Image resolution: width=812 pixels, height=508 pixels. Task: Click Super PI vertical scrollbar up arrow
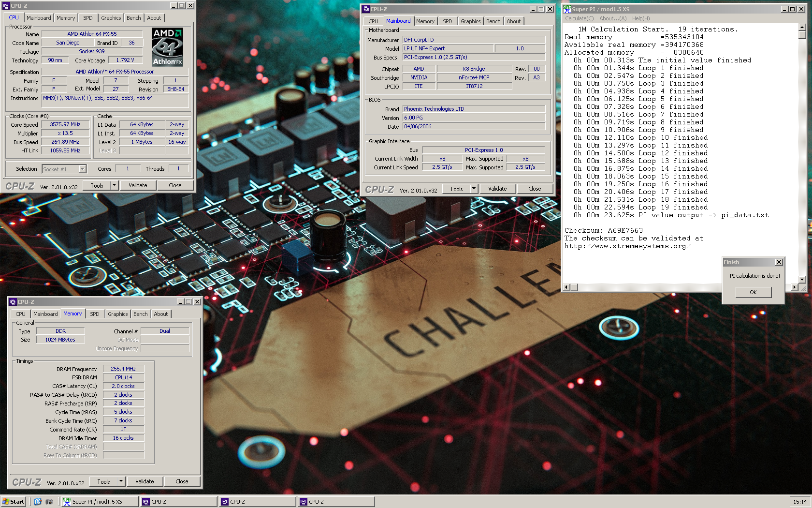(802, 27)
